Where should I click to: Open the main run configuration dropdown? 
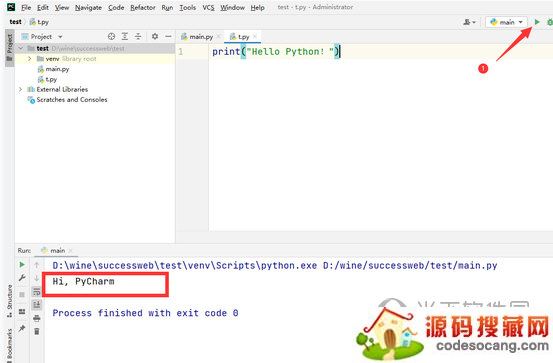click(506, 22)
